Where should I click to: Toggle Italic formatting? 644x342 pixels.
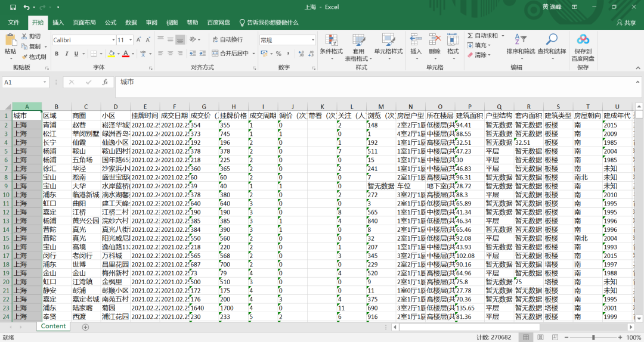coord(66,54)
